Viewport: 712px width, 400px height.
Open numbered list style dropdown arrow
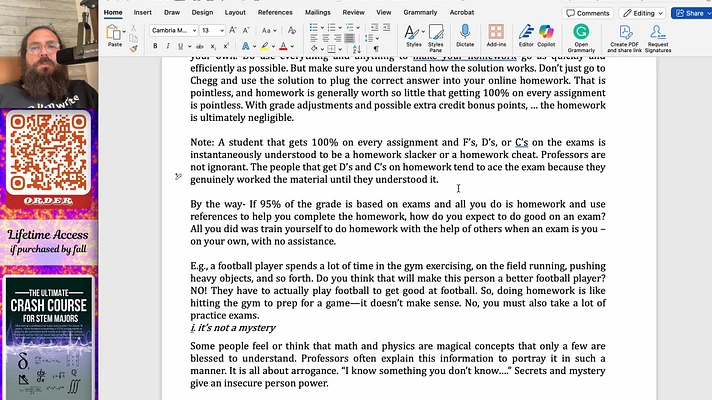click(x=340, y=28)
